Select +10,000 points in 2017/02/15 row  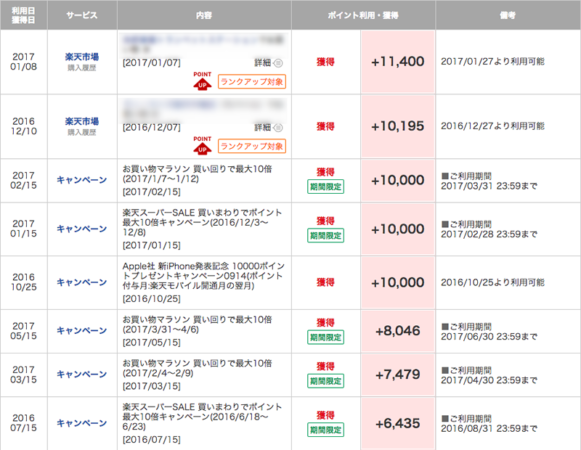pyautogui.click(x=398, y=180)
